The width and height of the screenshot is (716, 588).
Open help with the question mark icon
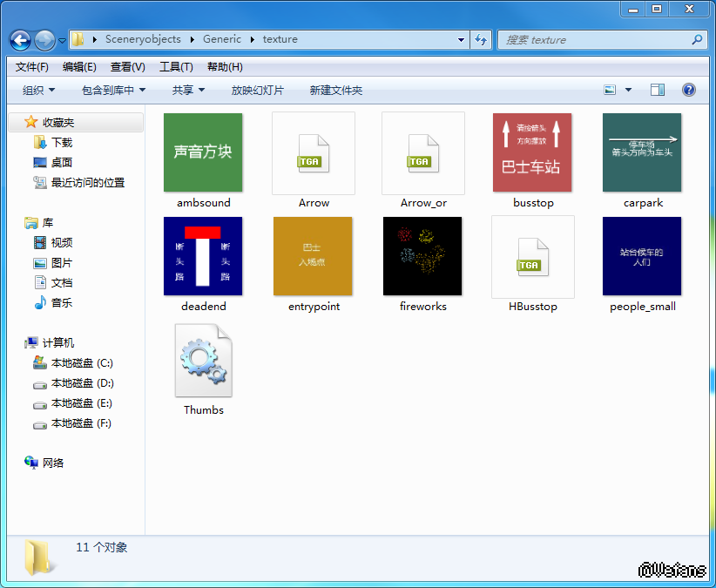pos(689,90)
